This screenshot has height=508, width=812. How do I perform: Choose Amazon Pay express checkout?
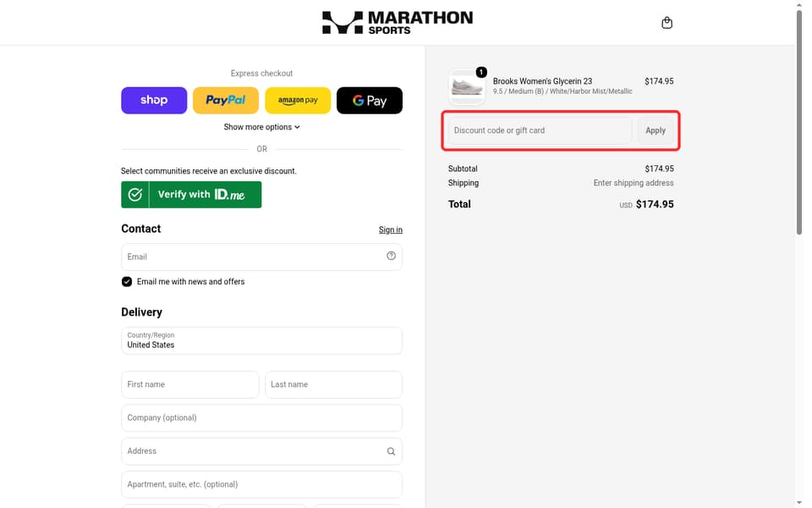[x=298, y=100]
